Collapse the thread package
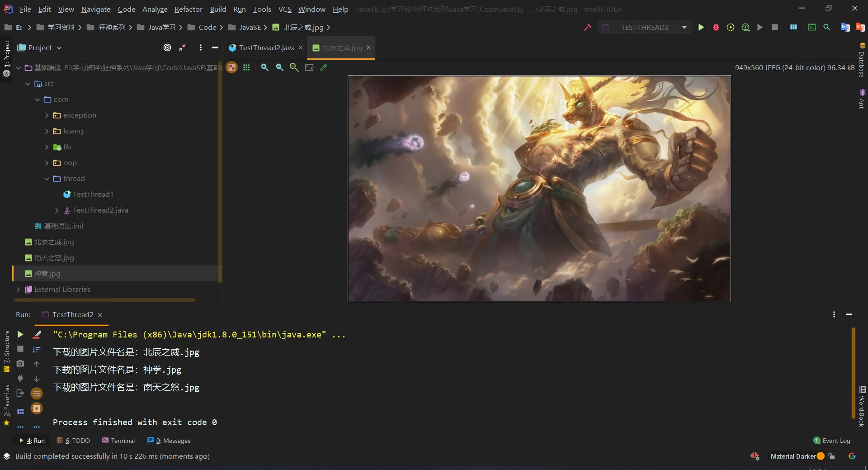The width and height of the screenshot is (868, 470). coord(47,179)
